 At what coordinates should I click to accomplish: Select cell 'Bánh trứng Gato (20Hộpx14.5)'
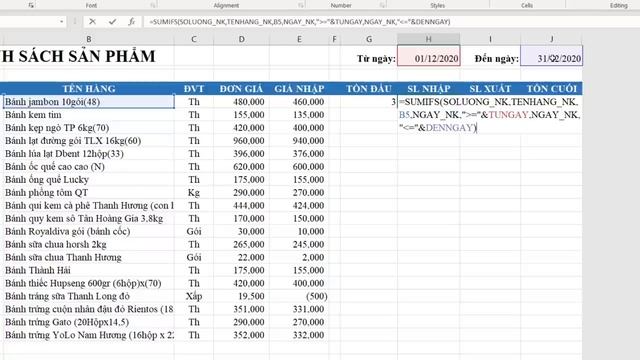click(89, 322)
